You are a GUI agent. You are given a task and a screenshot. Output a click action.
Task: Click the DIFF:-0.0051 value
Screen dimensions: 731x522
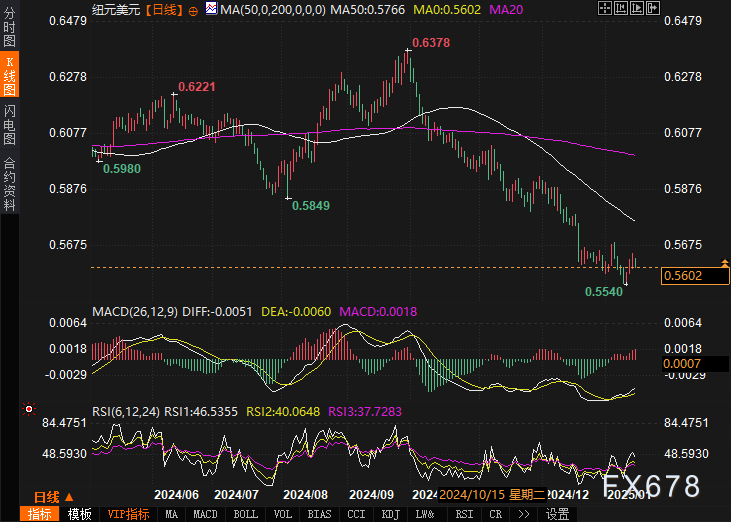(x=217, y=311)
